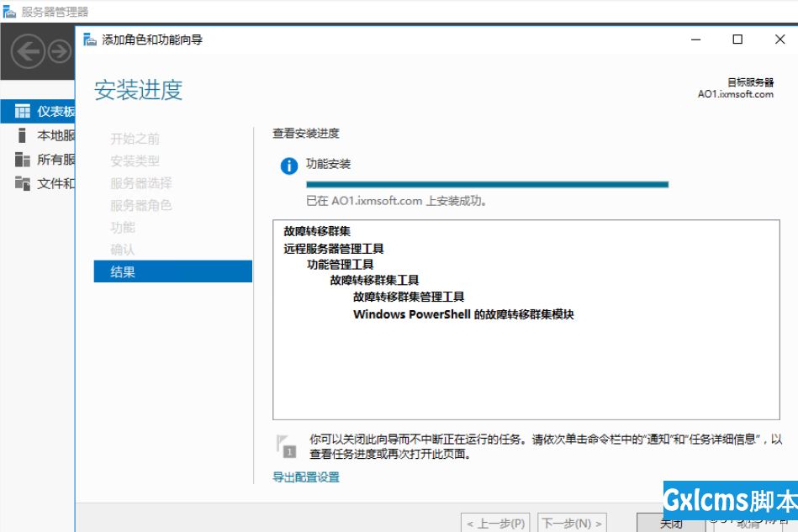Select the 服务器角色 wizard step

click(141, 205)
